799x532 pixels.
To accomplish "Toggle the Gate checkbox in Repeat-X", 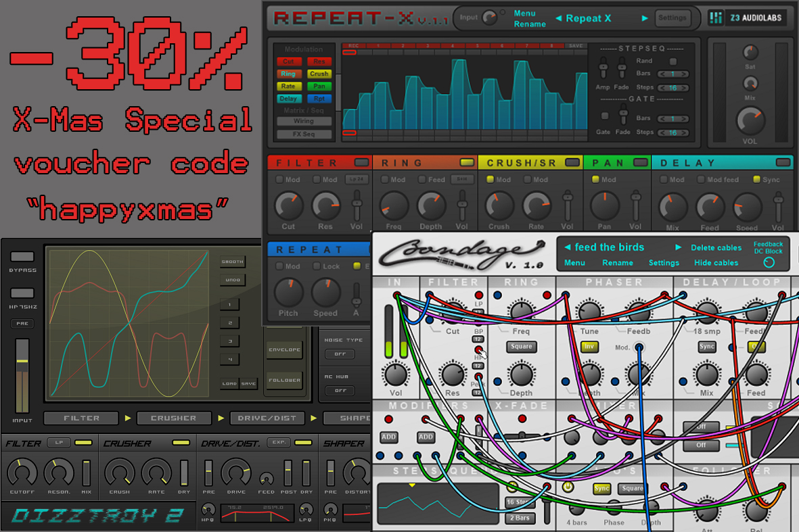I will 605,116.
